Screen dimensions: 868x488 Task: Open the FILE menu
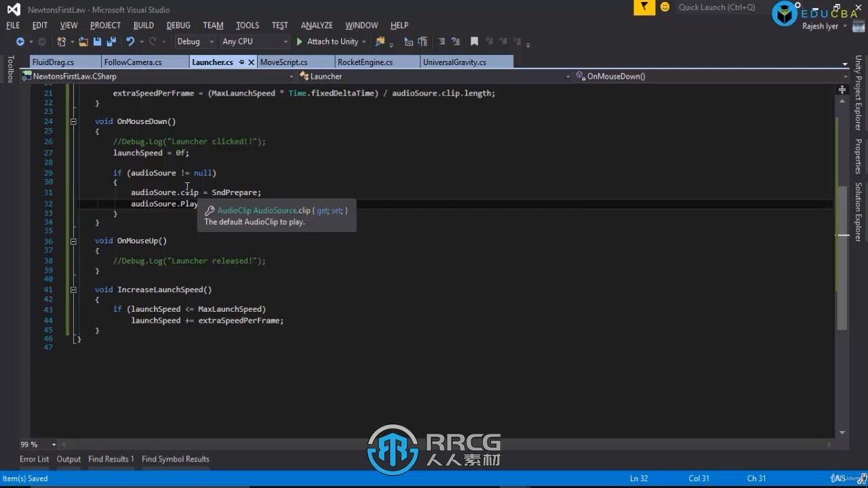(x=13, y=25)
